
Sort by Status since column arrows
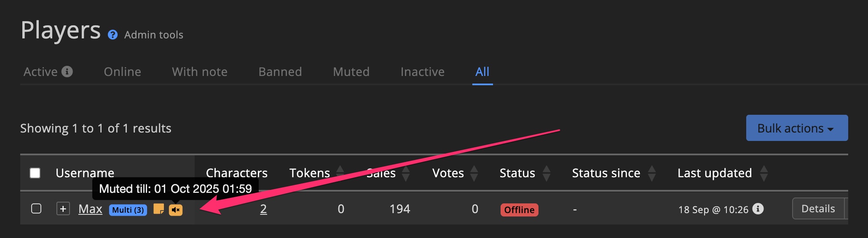(652, 173)
